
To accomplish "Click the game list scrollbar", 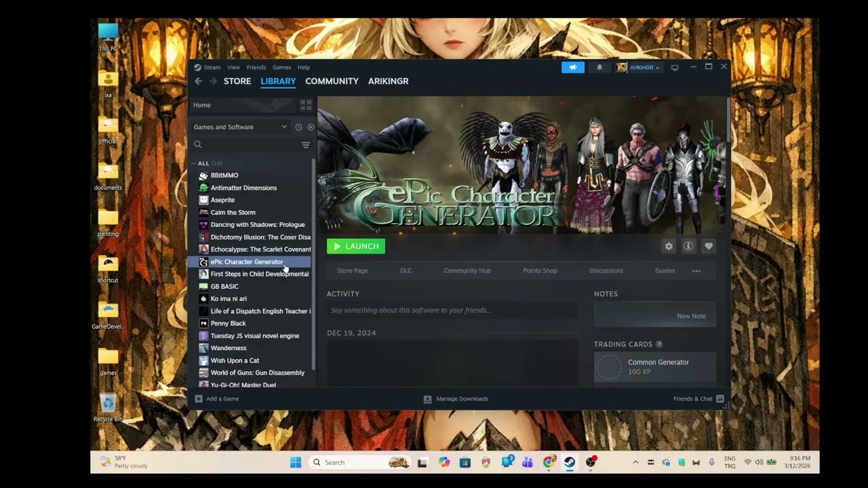I will point(313,264).
